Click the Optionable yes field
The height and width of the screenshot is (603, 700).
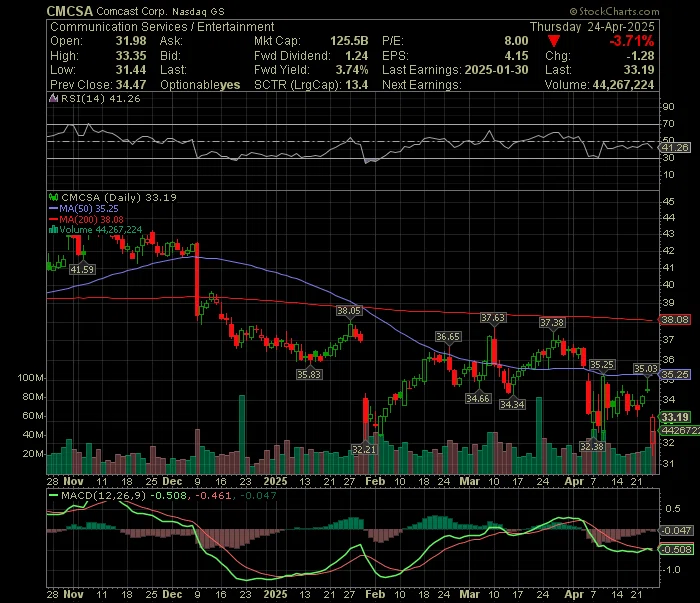(x=200, y=85)
